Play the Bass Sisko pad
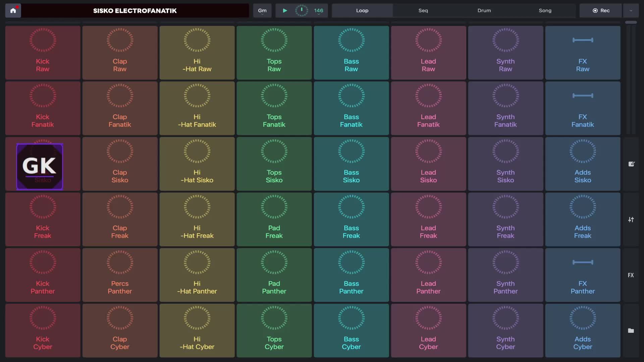 coord(352,164)
